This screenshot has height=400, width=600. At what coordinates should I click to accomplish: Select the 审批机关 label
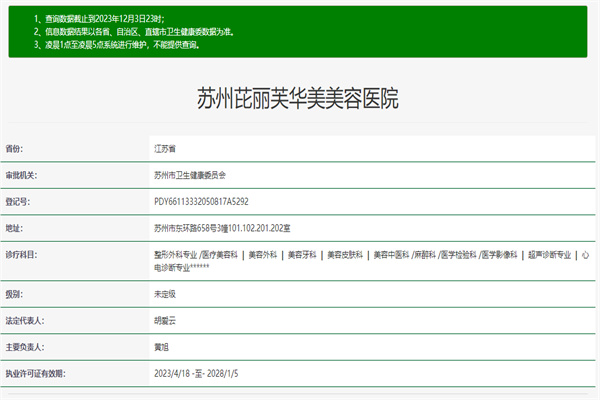[x=21, y=175]
